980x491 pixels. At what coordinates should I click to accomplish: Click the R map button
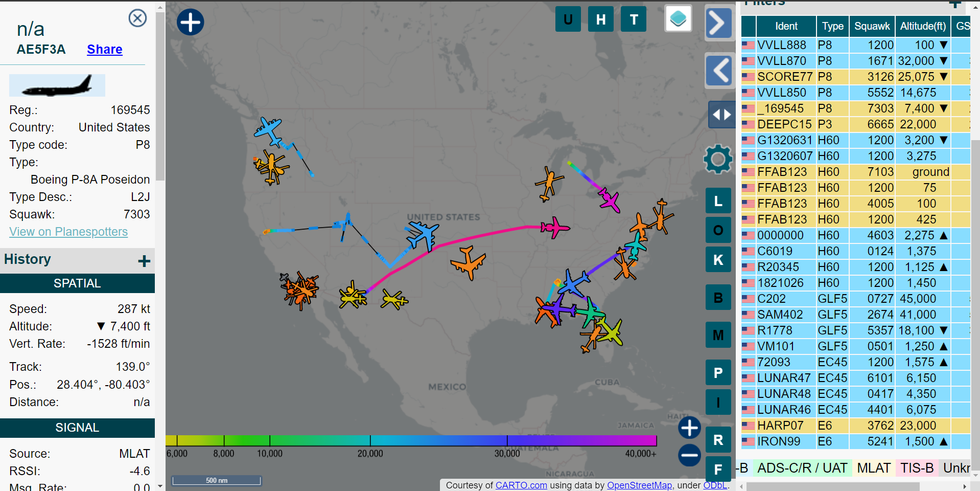click(718, 440)
